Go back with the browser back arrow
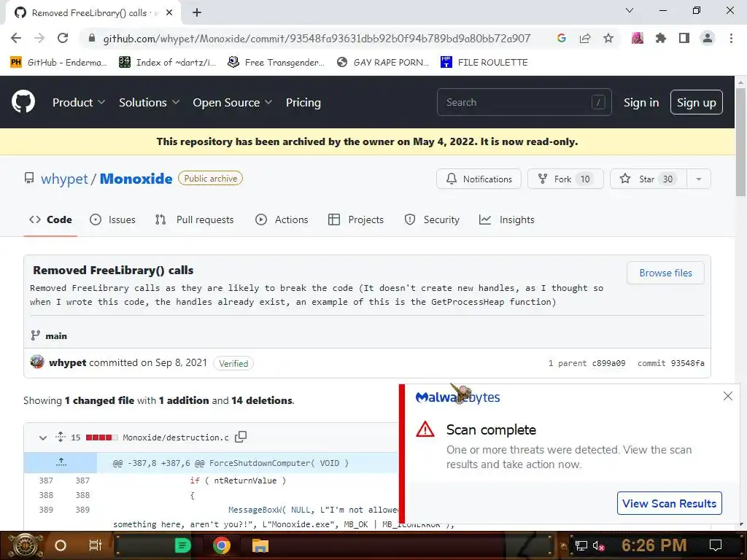747x560 pixels. [16, 38]
